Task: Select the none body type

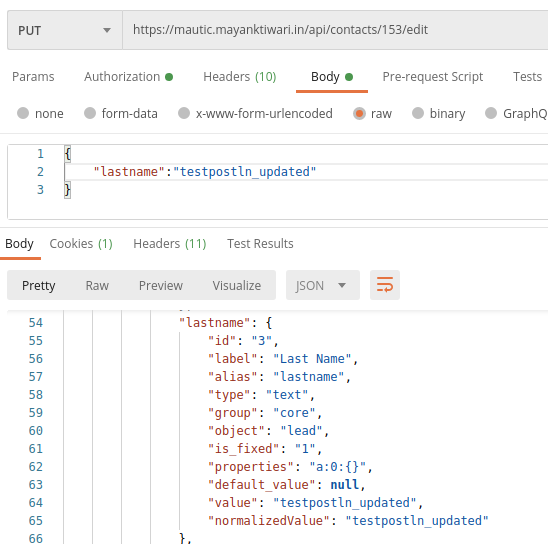Action: (x=40, y=114)
